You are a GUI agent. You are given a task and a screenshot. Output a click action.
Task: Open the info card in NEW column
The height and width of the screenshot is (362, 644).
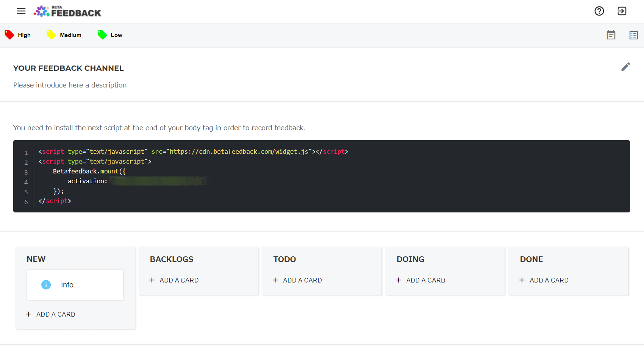(x=75, y=285)
